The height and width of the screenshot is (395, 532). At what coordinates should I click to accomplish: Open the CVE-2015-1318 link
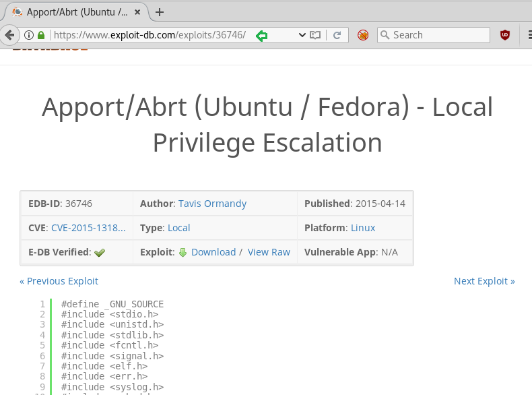[x=88, y=228]
